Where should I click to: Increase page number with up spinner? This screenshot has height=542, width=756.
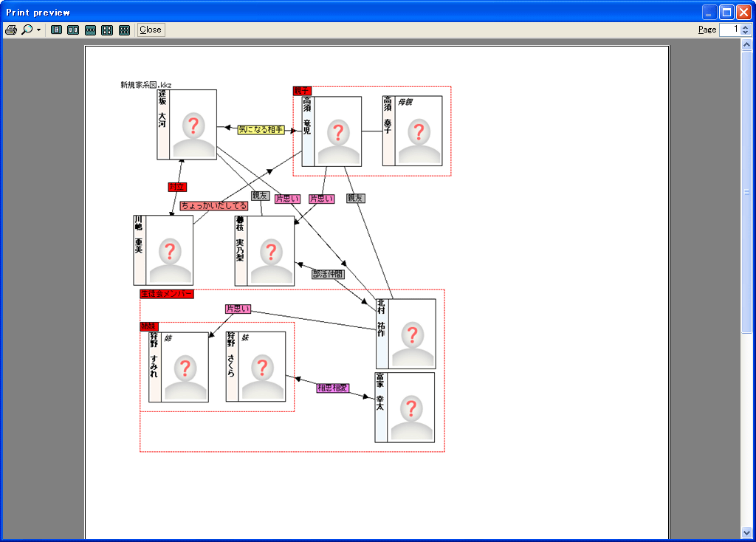pos(746,27)
